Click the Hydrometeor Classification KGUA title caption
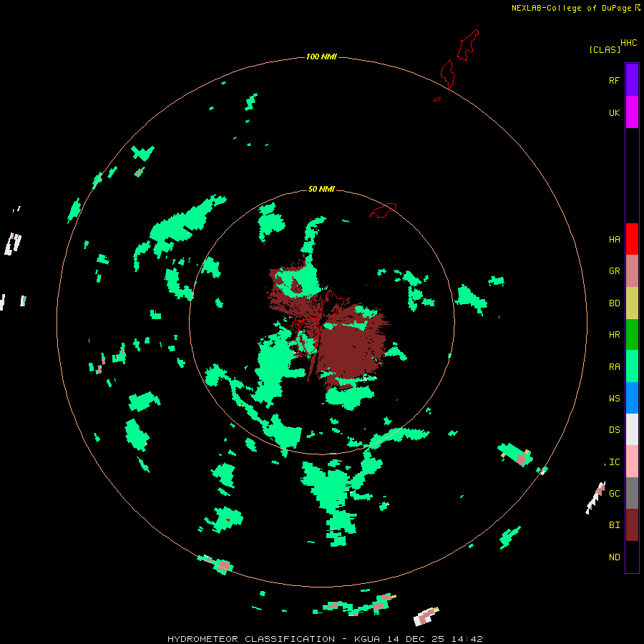The width and height of the screenshot is (644, 644). [325, 639]
